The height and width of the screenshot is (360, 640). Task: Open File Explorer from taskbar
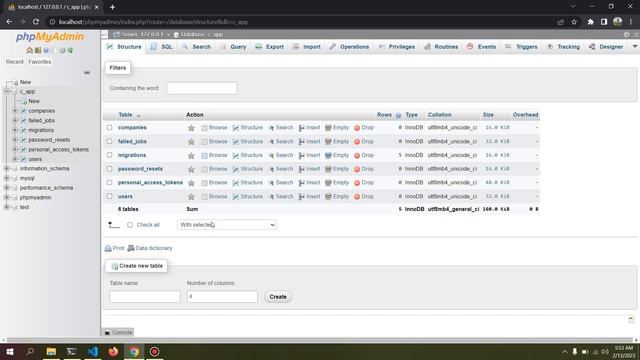pos(51,351)
